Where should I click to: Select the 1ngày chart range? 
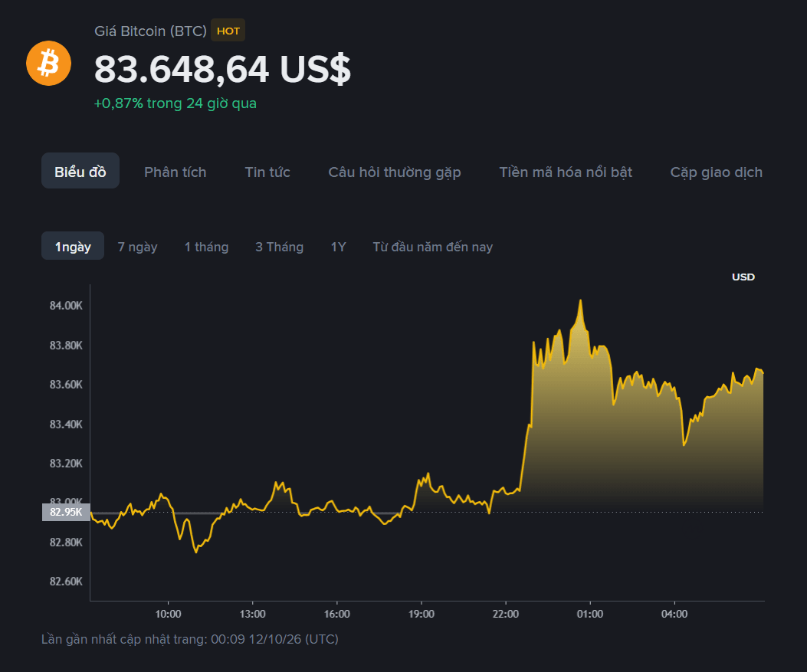tap(73, 247)
